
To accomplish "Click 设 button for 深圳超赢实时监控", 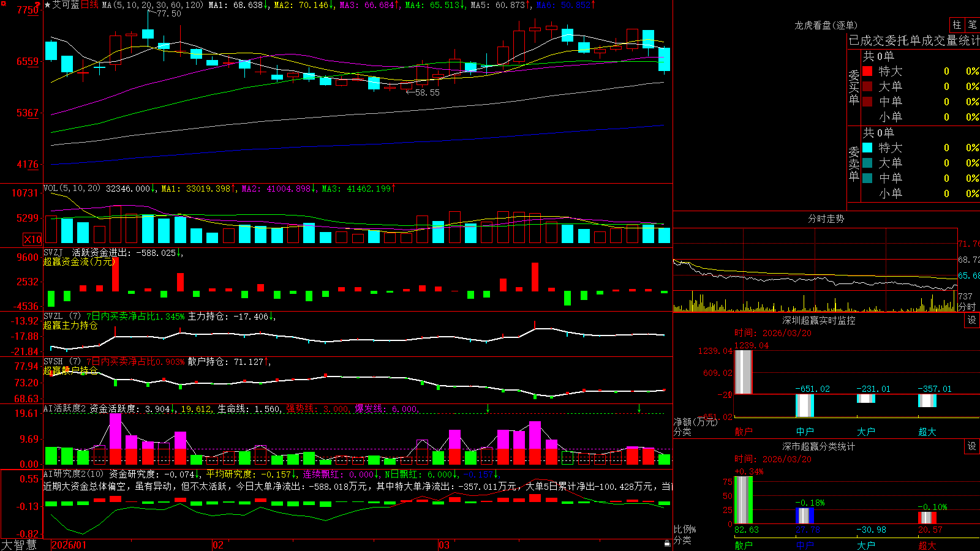I will [972, 320].
